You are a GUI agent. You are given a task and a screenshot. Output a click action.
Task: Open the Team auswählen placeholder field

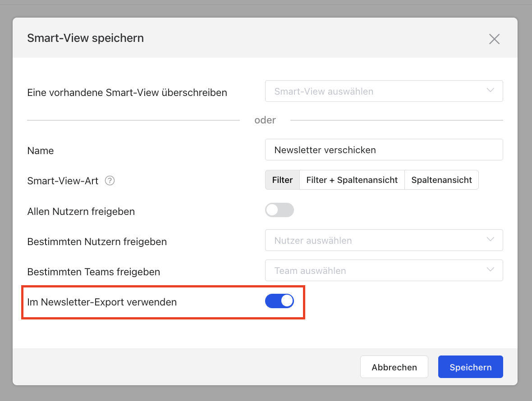(374, 271)
